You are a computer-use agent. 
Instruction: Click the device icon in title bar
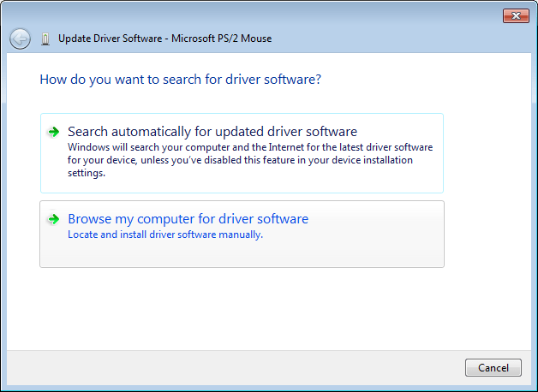[45, 39]
